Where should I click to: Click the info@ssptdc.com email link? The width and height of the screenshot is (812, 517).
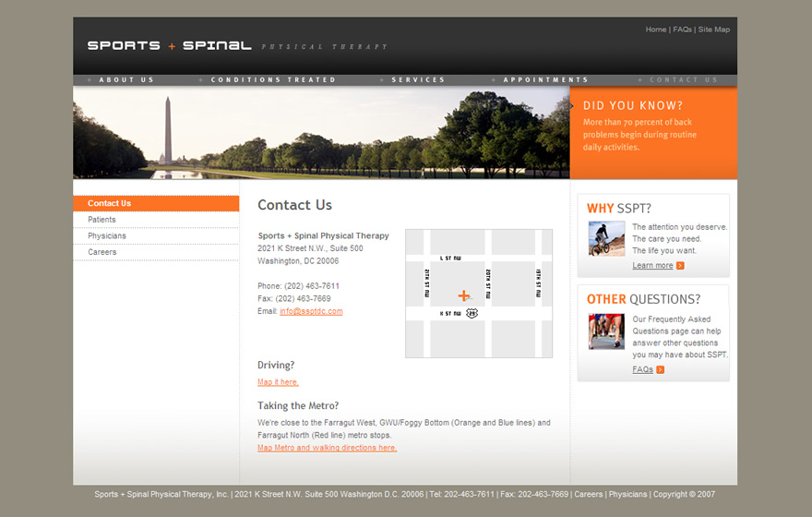311,311
